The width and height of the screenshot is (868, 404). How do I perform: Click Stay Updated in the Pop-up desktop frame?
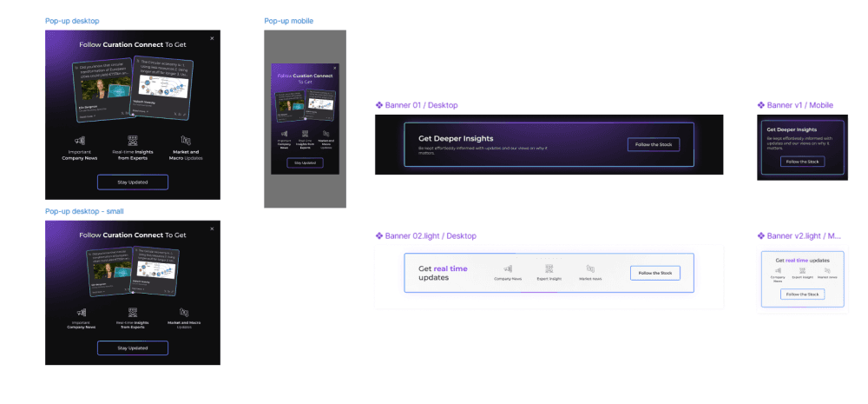[133, 182]
